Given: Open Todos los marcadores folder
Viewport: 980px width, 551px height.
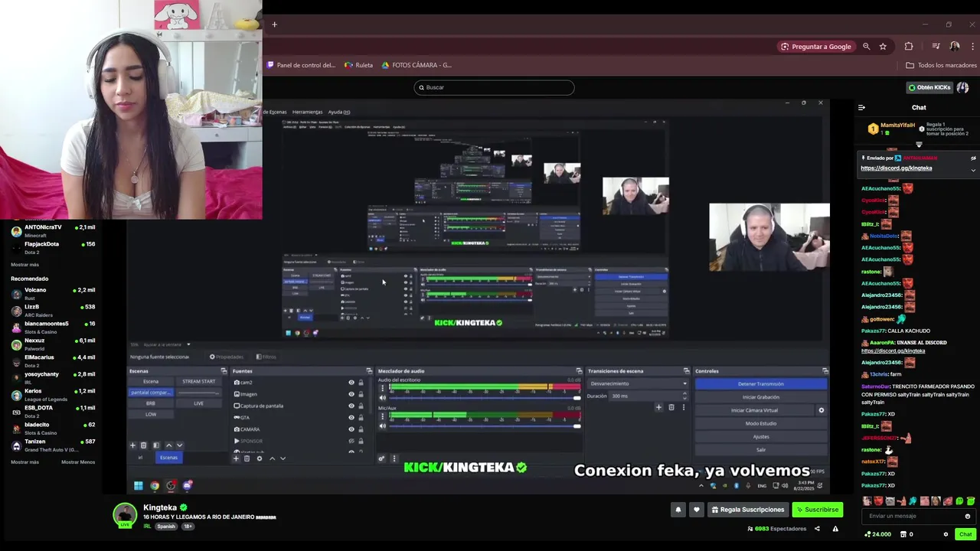Looking at the screenshot, I should click(941, 65).
